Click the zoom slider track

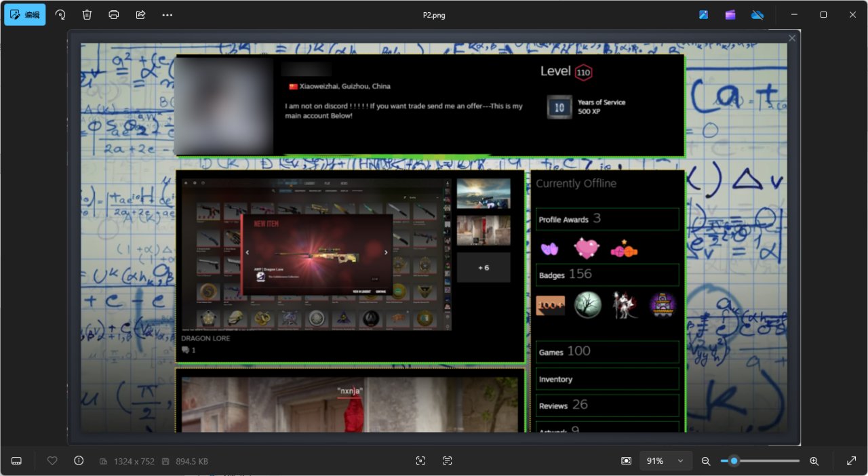[760, 461]
